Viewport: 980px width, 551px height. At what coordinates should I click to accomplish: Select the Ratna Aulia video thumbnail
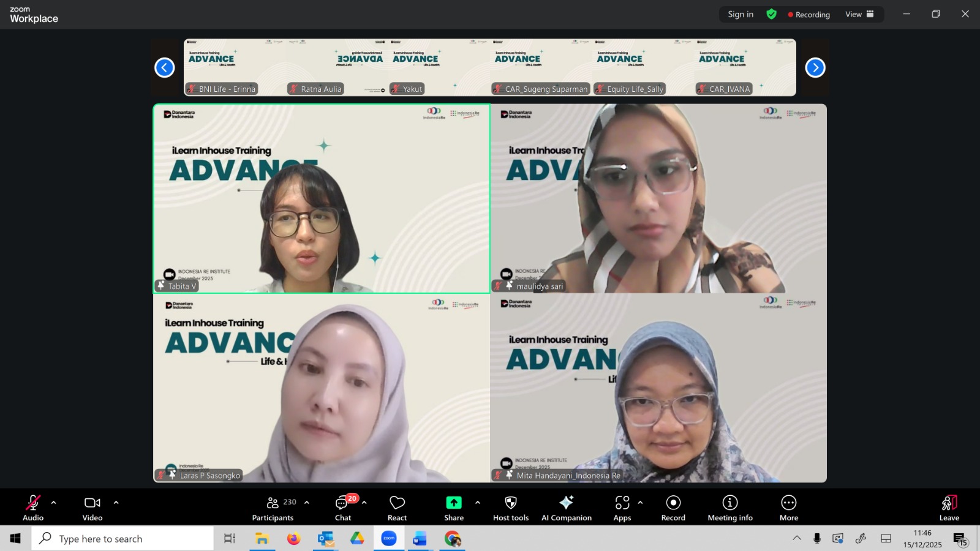(x=337, y=67)
